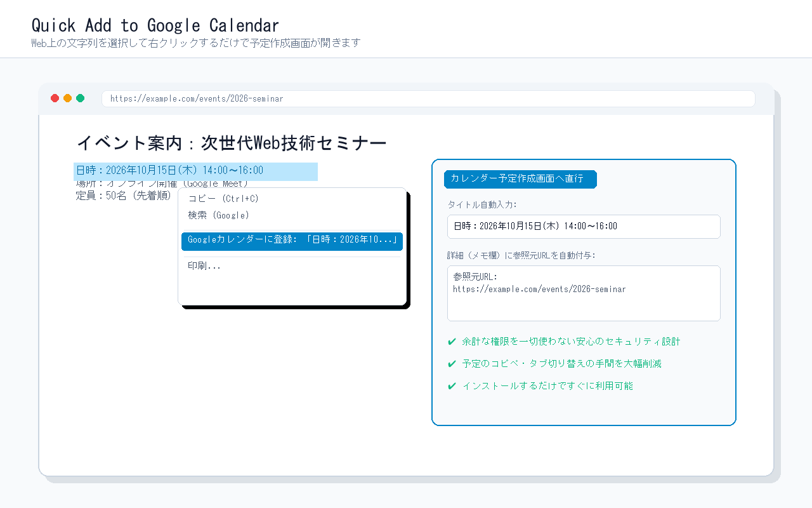Click the text インストールするだけですぐに利用可能
Image resolution: width=812 pixels, height=508 pixels.
pyautogui.click(x=547, y=386)
